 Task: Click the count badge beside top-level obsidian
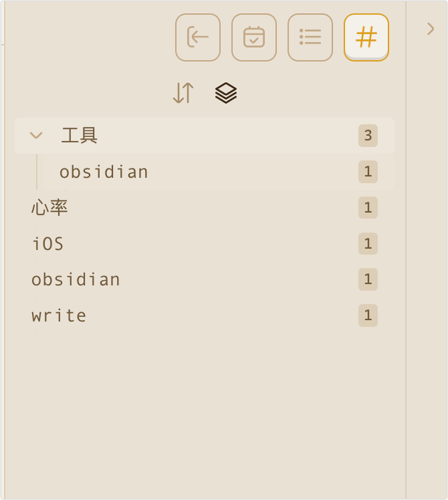tap(368, 279)
